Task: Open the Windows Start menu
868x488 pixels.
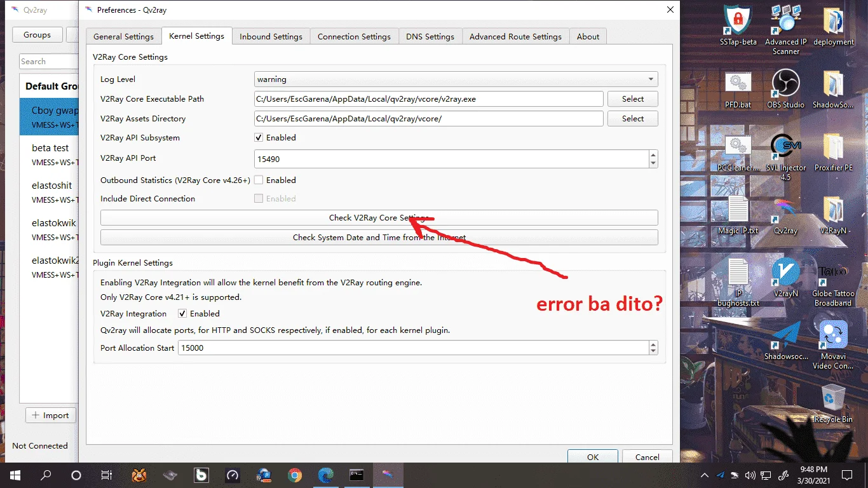Action: (x=15, y=475)
